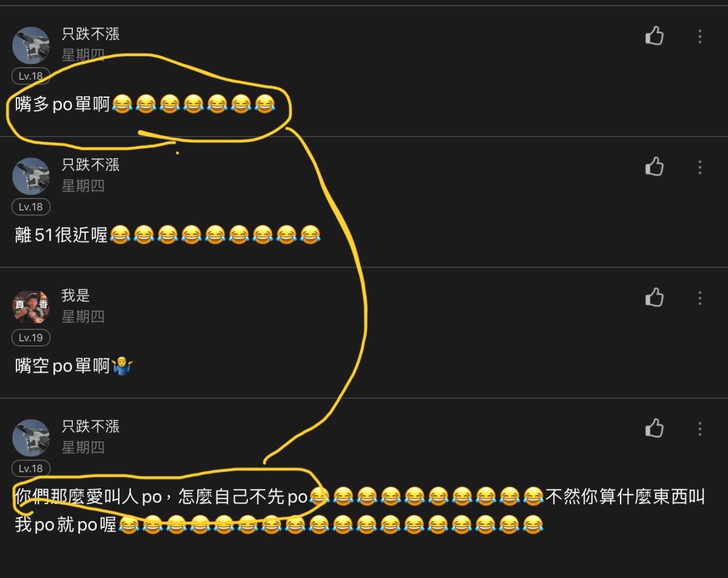Open profile via first 只跌不漲 username
The width and height of the screenshot is (728, 578).
(x=90, y=34)
